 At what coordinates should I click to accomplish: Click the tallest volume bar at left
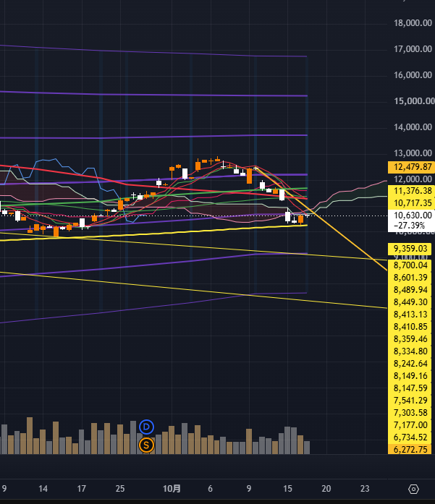click(x=30, y=435)
